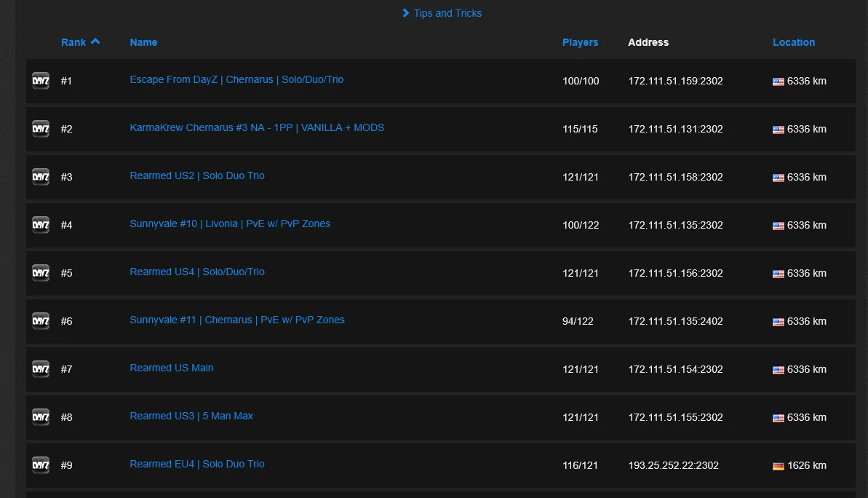
Task: Sort servers by Name column header
Action: pos(143,42)
